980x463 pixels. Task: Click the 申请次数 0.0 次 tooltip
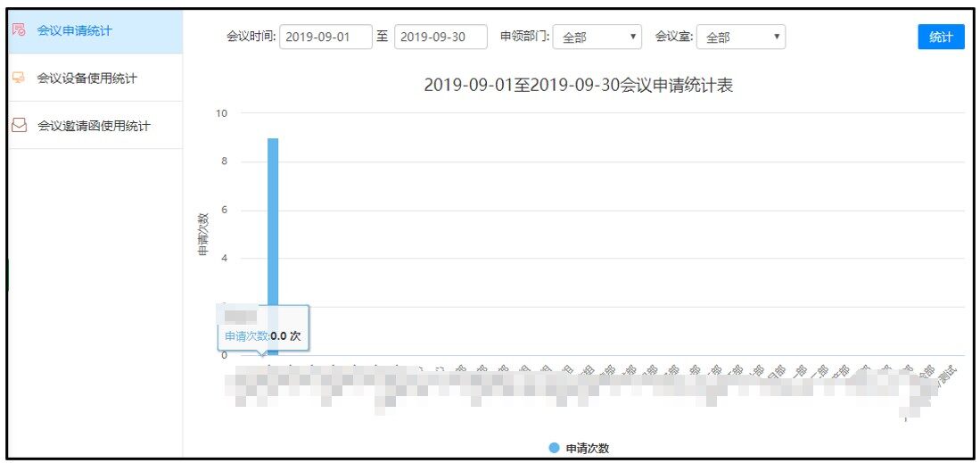pyautogui.click(x=263, y=335)
